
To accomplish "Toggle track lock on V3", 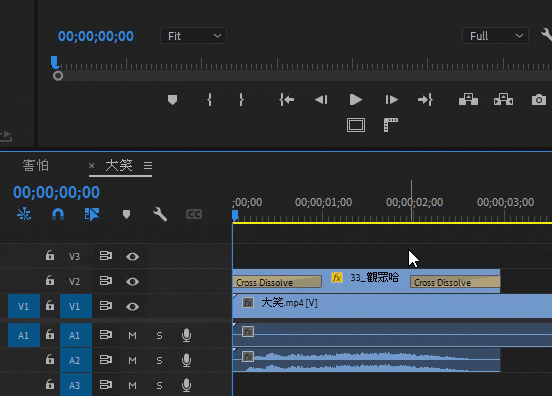I will coord(50,256).
